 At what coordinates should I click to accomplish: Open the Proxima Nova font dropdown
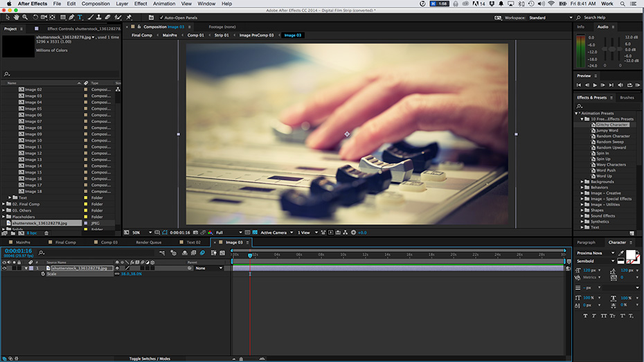(x=596, y=253)
